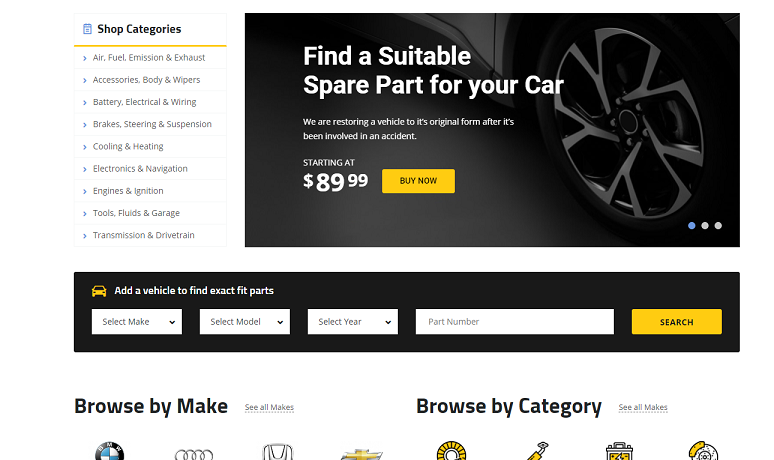
Task: Open Brakes, Steering & Suspension category
Action: [150, 124]
